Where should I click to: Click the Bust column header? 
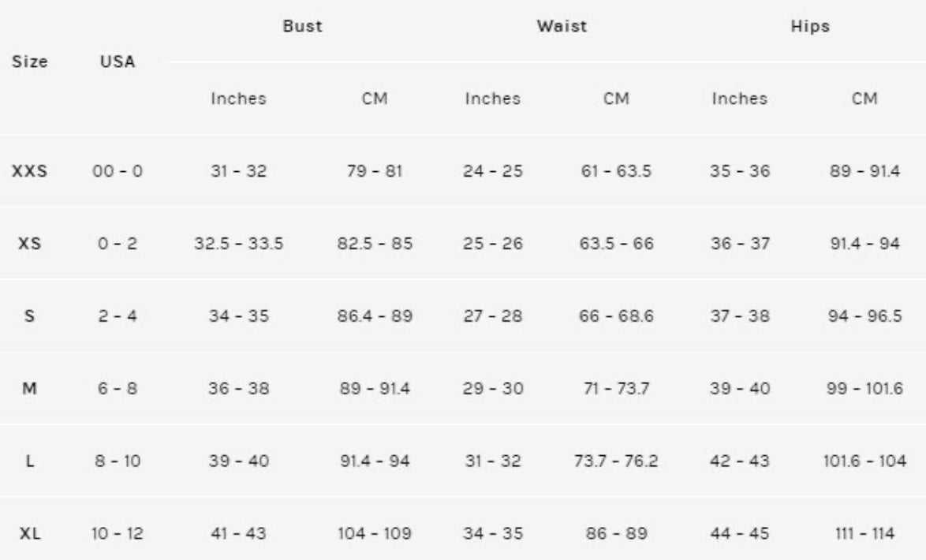point(302,26)
